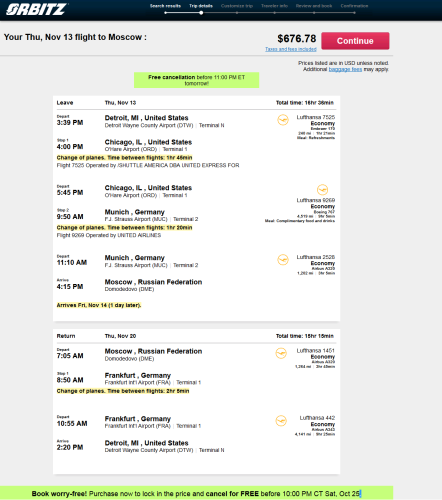Go to Search results step
This screenshot has height=500, width=442.
[x=165, y=6]
